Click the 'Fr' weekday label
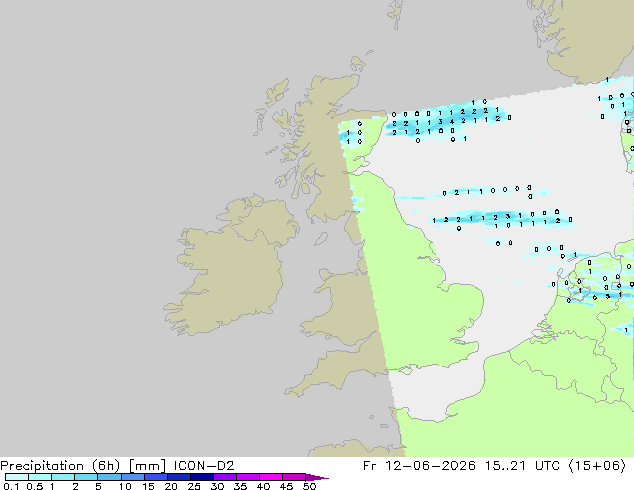 (x=370, y=466)
